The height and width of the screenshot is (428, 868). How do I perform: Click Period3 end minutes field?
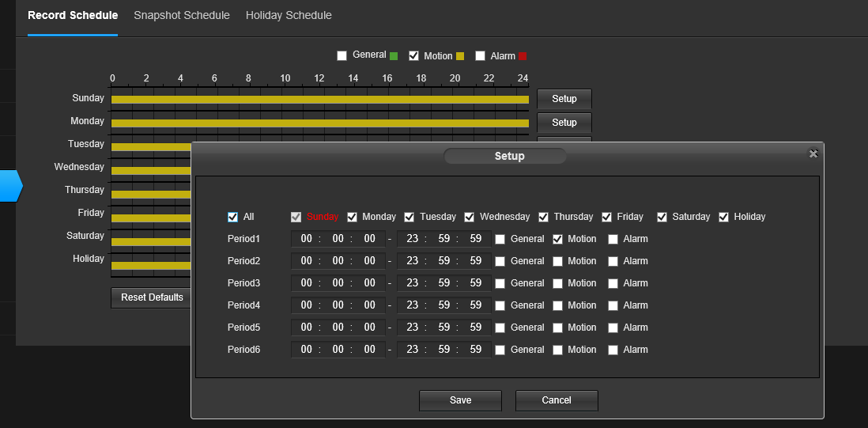[x=444, y=283]
